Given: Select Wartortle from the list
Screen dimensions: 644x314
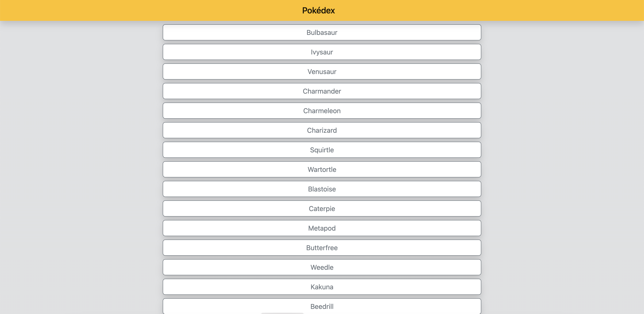Looking at the screenshot, I should pyautogui.click(x=322, y=169).
